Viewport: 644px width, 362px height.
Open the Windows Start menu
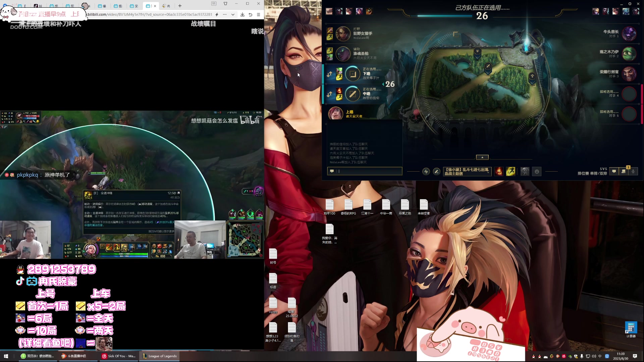6,356
